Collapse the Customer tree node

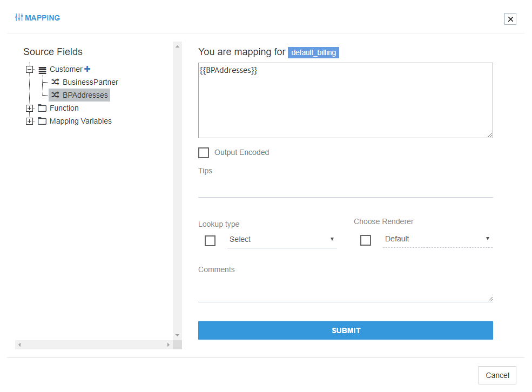[29, 69]
